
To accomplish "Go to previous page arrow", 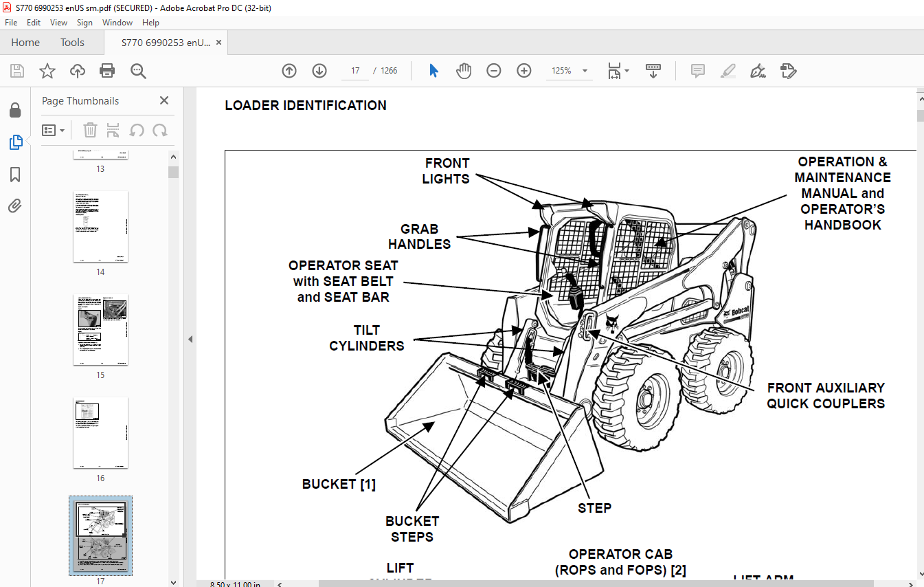I will (x=289, y=71).
